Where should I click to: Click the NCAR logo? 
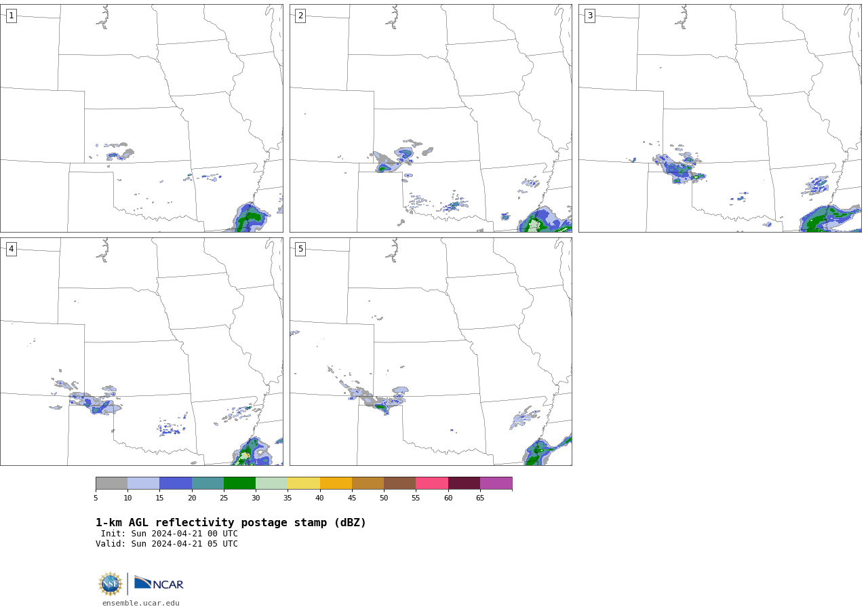coord(159,583)
